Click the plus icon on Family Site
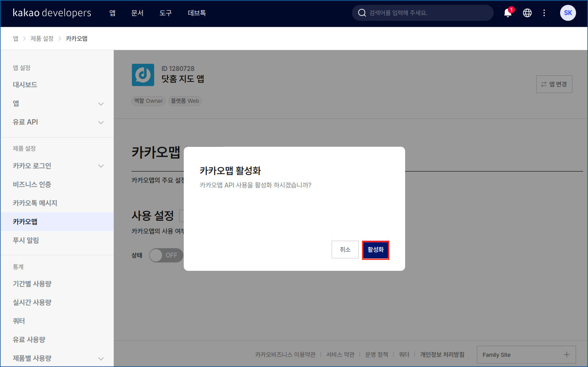 pyautogui.click(x=566, y=355)
